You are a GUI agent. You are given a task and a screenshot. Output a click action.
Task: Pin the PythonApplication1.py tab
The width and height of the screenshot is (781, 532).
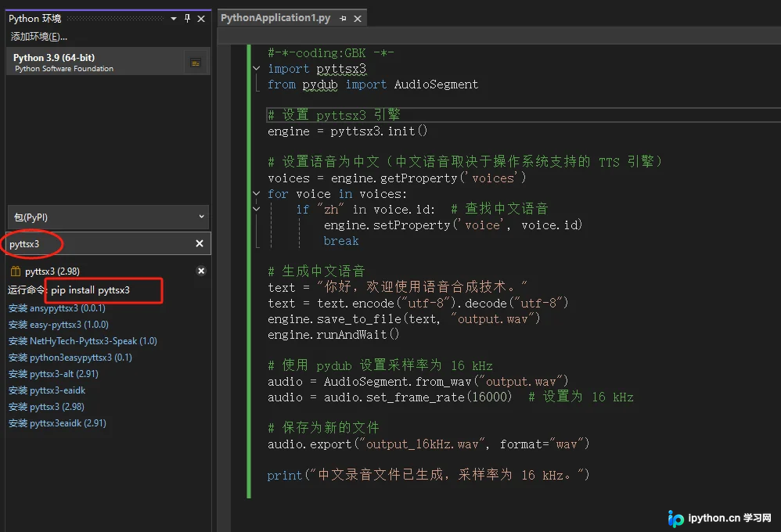click(x=343, y=19)
